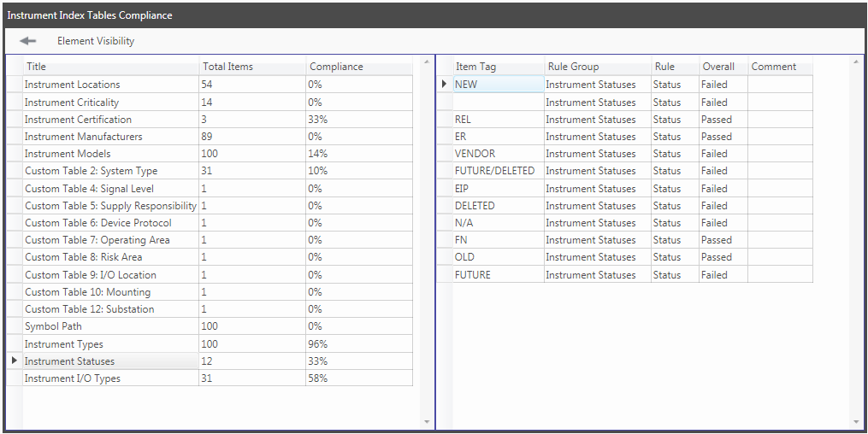Open the Element Visibility menu
The image size is (868, 434).
96,41
